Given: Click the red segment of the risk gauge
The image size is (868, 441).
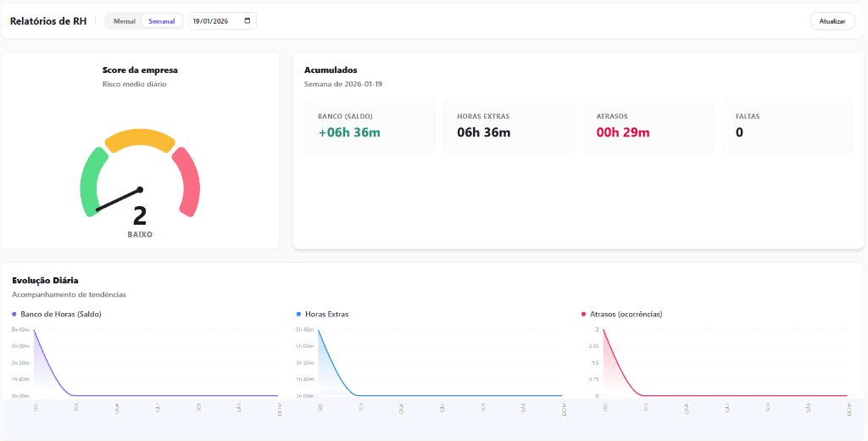Looking at the screenshot, I should 188,181.
